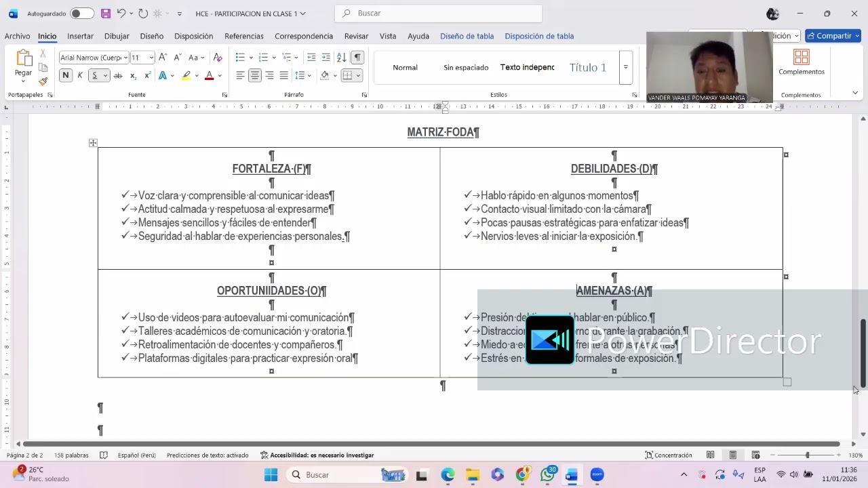Click the Cut scissors icon

(43, 53)
